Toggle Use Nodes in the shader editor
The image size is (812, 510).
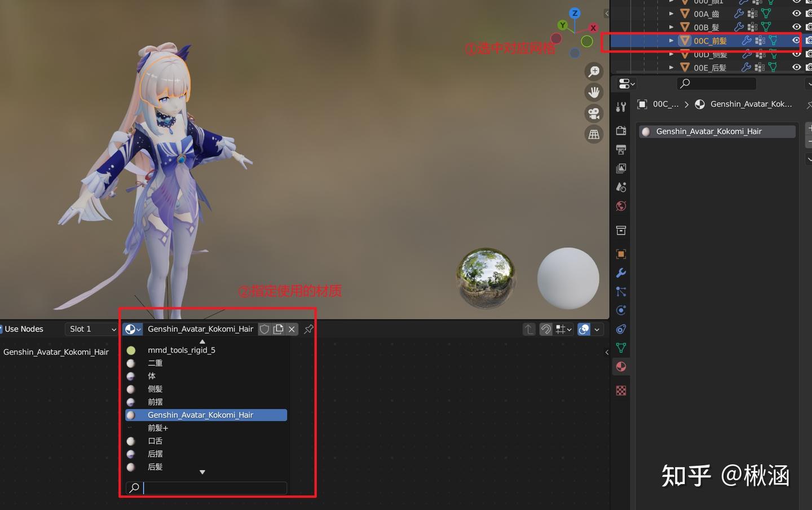tap(23, 329)
